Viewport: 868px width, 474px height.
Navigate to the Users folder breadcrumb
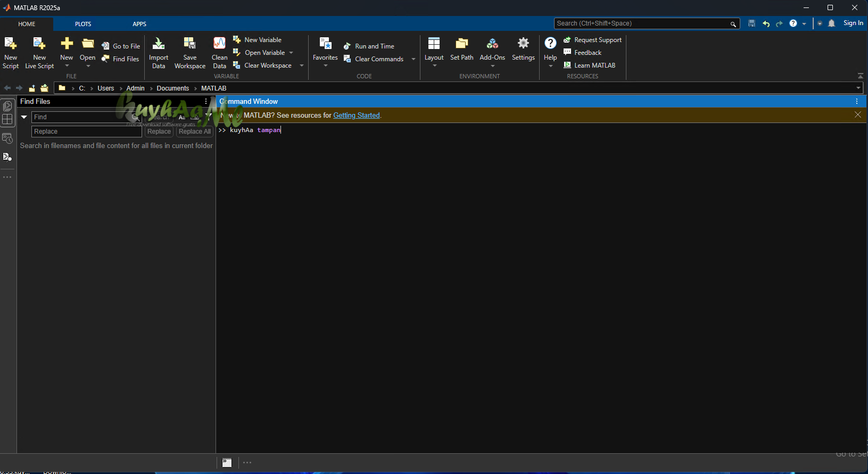[x=106, y=88]
